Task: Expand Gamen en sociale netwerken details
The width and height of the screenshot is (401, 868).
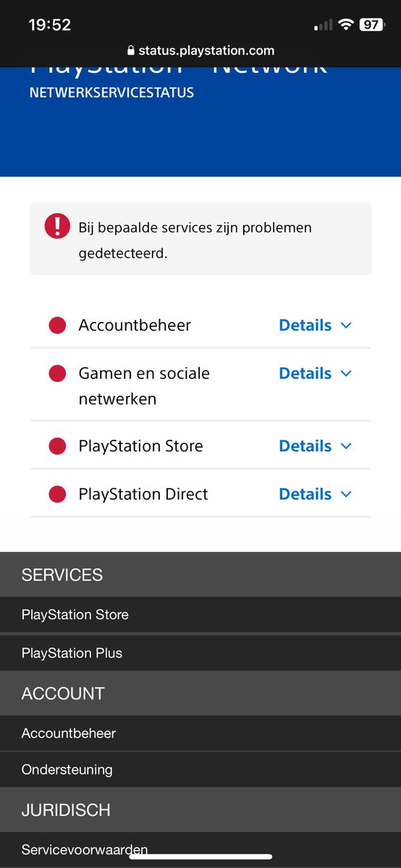Action: [316, 374]
